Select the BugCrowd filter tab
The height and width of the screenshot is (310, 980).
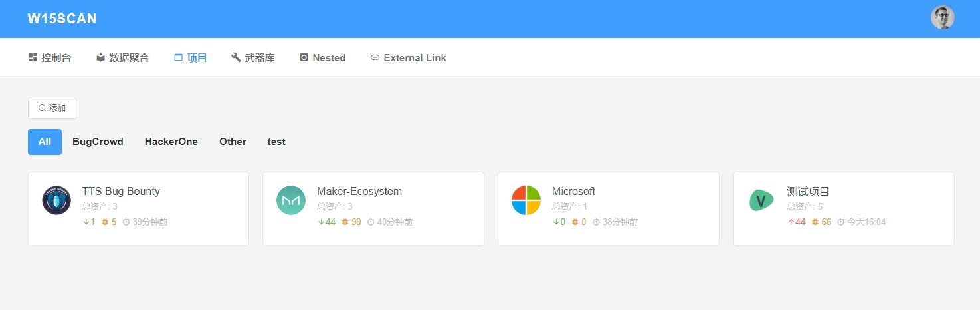(x=98, y=142)
